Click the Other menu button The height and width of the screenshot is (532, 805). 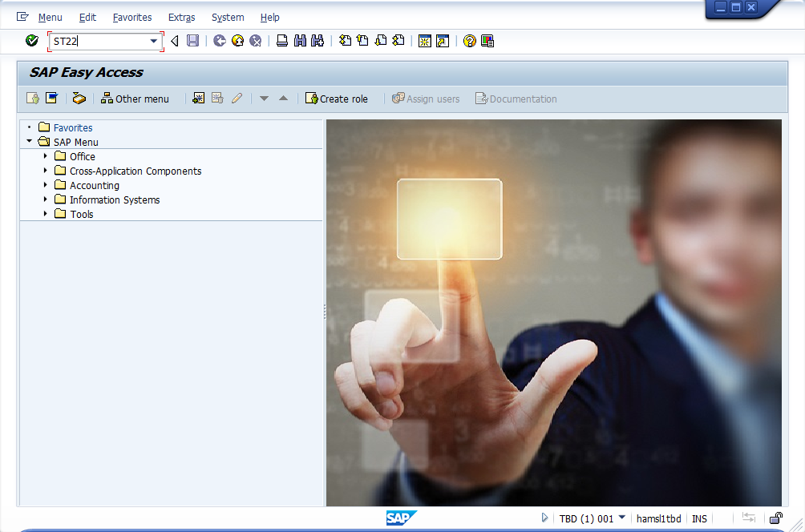click(135, 99)
